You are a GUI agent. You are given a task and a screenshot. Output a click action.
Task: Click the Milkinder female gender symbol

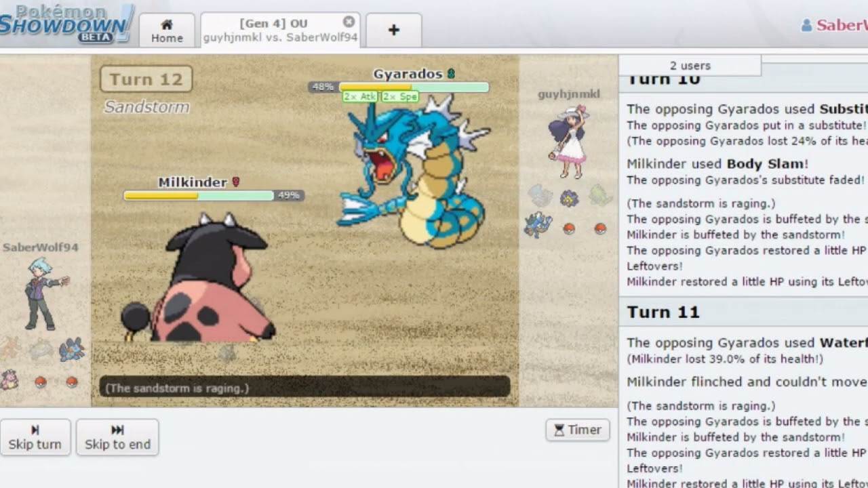[x=236, y=182]
